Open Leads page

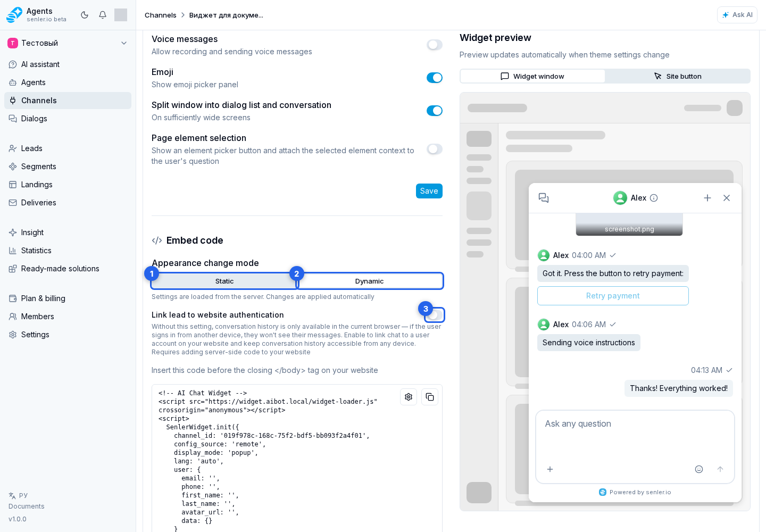click(68, 148)
